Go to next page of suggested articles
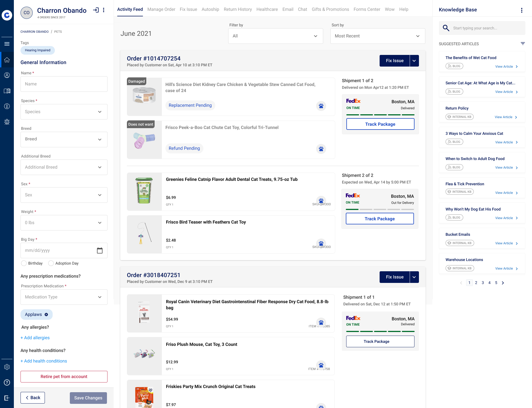This screenshot has height=408, width=532. pos(503,283)
